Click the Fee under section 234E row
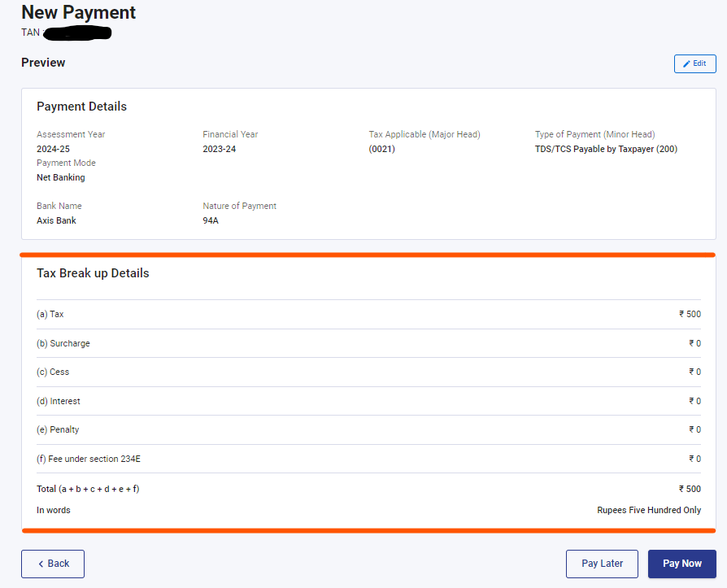The height and width of the screenshot is (588, 727). tap(366, 459)
